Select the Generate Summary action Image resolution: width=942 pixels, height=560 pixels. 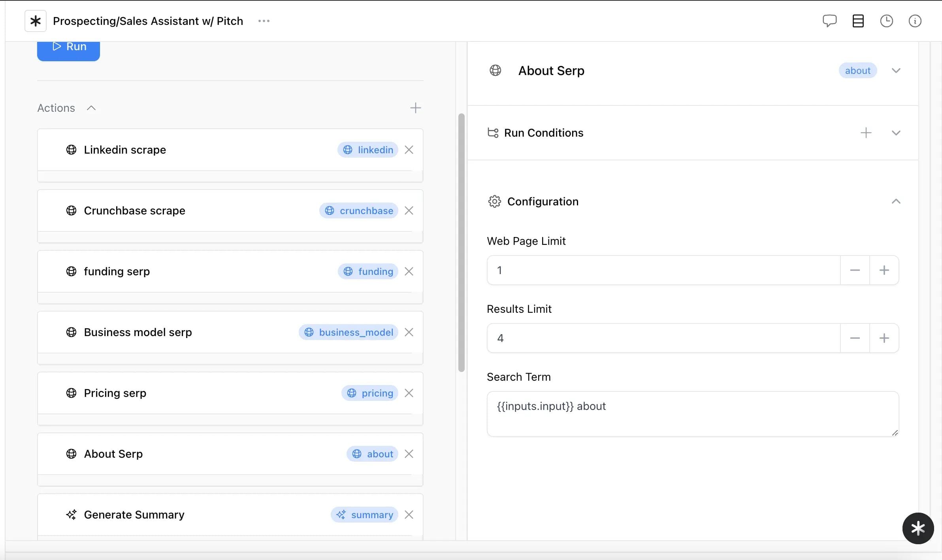(230, 515)
